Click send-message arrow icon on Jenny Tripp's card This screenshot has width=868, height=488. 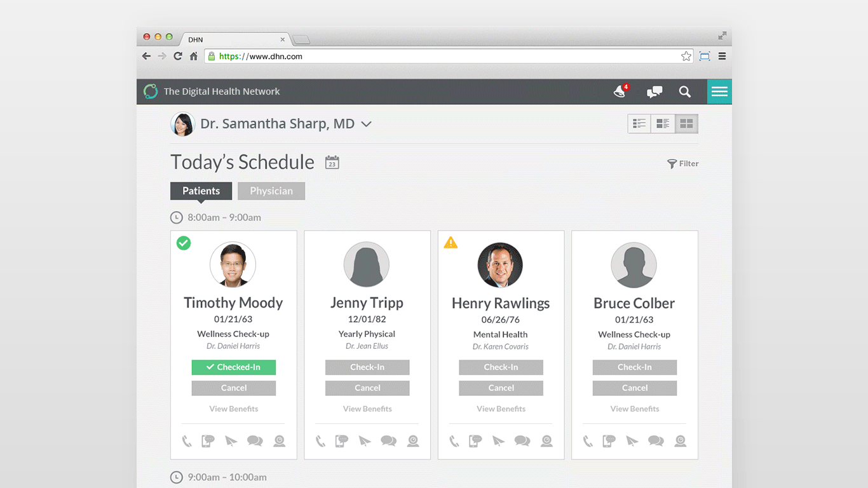365,441
